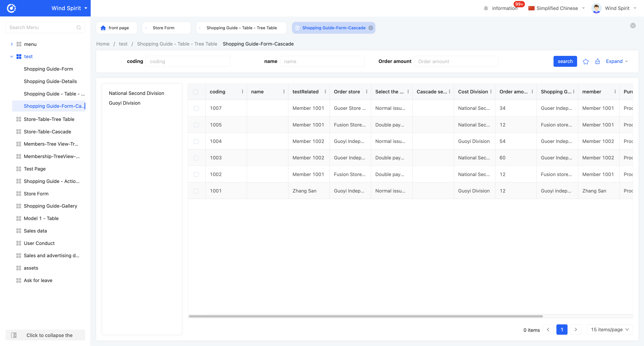Screen dimensions: 644x346
Task: Click the broom icon to reset filters
Action: tap(597, 61)
